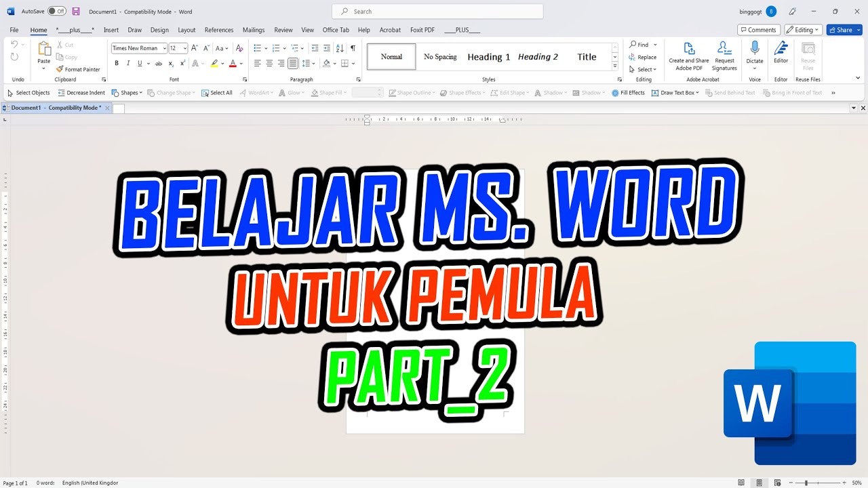
Task: Expand the bullets list dropdown arrow
Action: pyautogui.click(x=266, y=48)
